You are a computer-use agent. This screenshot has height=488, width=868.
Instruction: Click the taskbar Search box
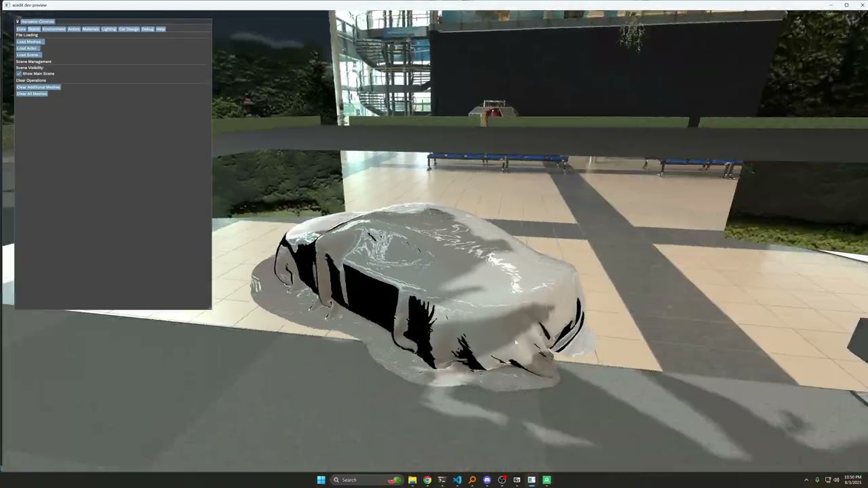pos(366,480)
